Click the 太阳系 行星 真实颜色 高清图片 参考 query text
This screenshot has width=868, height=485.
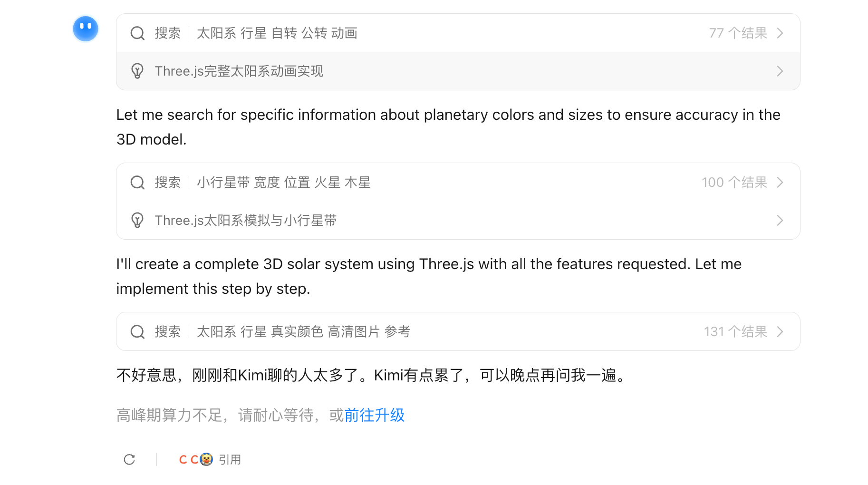point(303,332)
